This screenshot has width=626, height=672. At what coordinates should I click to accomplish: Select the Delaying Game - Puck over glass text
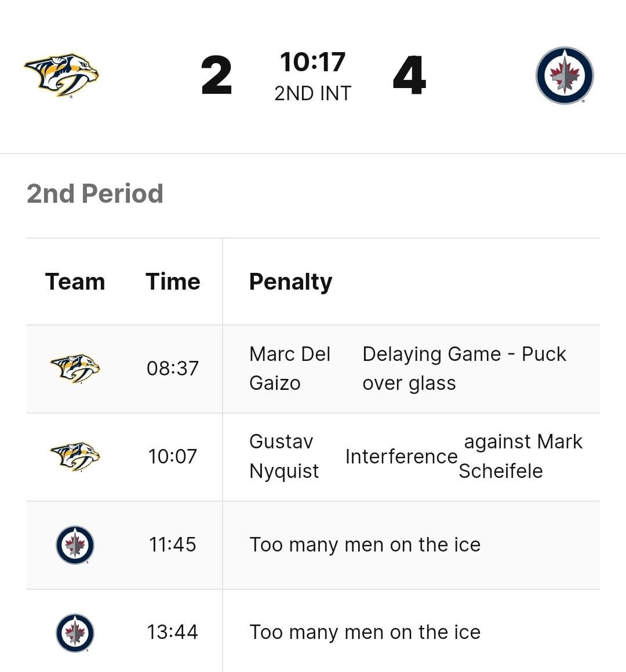click(x=464, y=368)
